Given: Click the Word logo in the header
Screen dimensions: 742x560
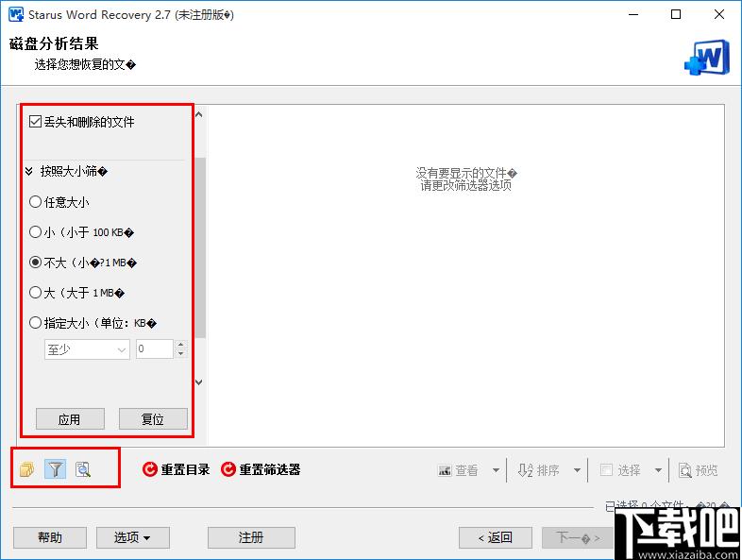Looking at the screenshot, I should tap(707, 58).
